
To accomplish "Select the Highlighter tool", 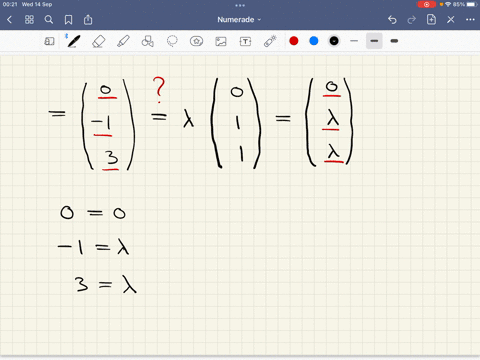I will tap(123, 41).
